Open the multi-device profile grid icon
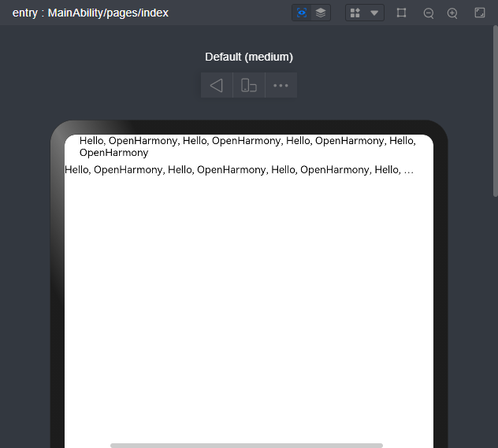 pyautogui.click(x=355, y=13)
